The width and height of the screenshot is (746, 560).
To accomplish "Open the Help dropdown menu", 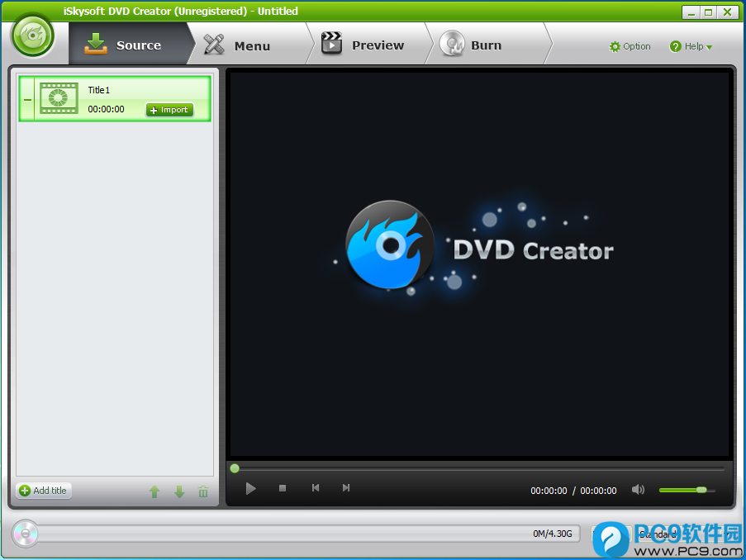I will (691, 46).
